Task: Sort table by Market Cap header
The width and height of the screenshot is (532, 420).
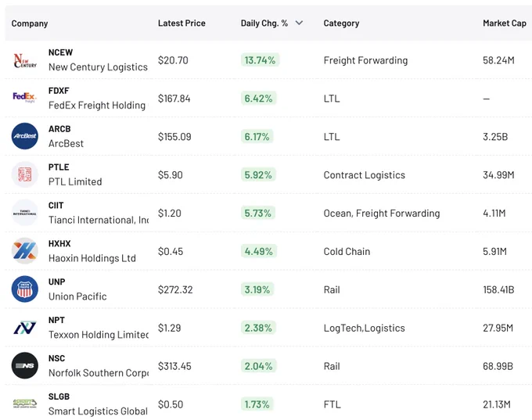Action: coord(505,23)
